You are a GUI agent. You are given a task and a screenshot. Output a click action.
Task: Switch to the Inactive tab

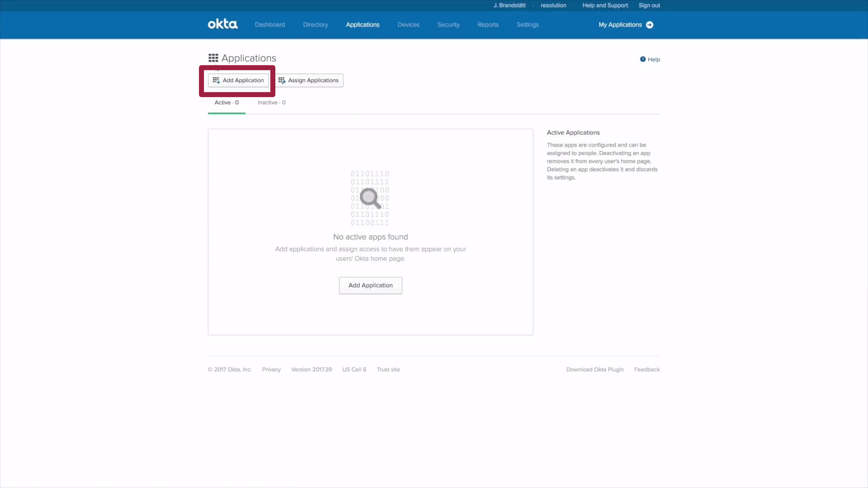[x=271, y=103]
